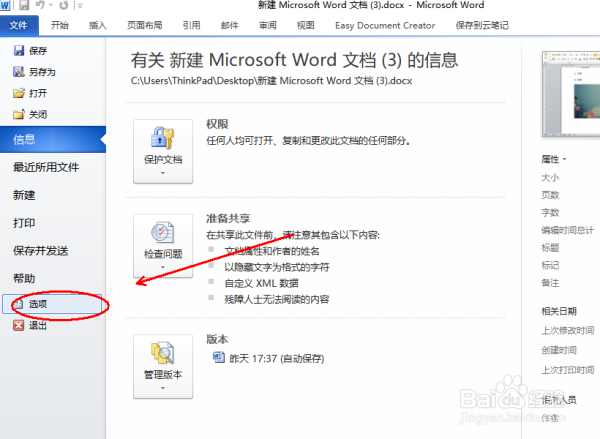Click the Save icon in quick access toolbar
Screen dimensions: 600x439
click(24, 5)
